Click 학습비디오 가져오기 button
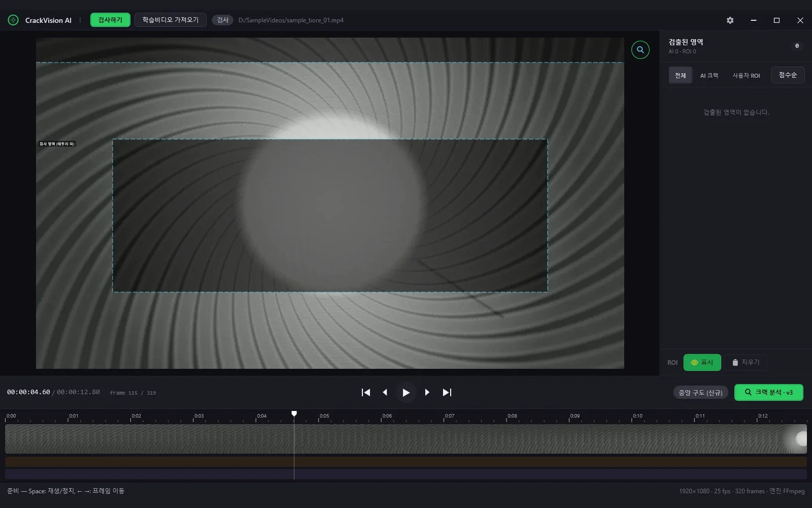 click(171, 20)
